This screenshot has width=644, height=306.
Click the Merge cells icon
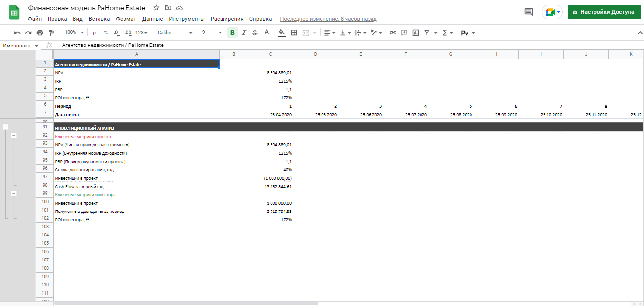click(x=306, y=33)
